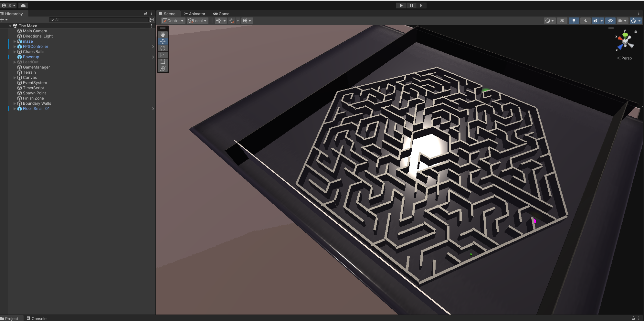Viewport: 644px width, 321px height.
Task: Select the Rotate tool in the Scene overlay
Action: tap(163, 48)
